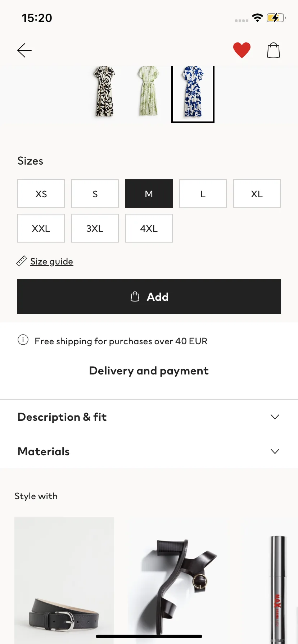Open the black belt product
Viewport: 298px width, 644px height.
(64, 580)
